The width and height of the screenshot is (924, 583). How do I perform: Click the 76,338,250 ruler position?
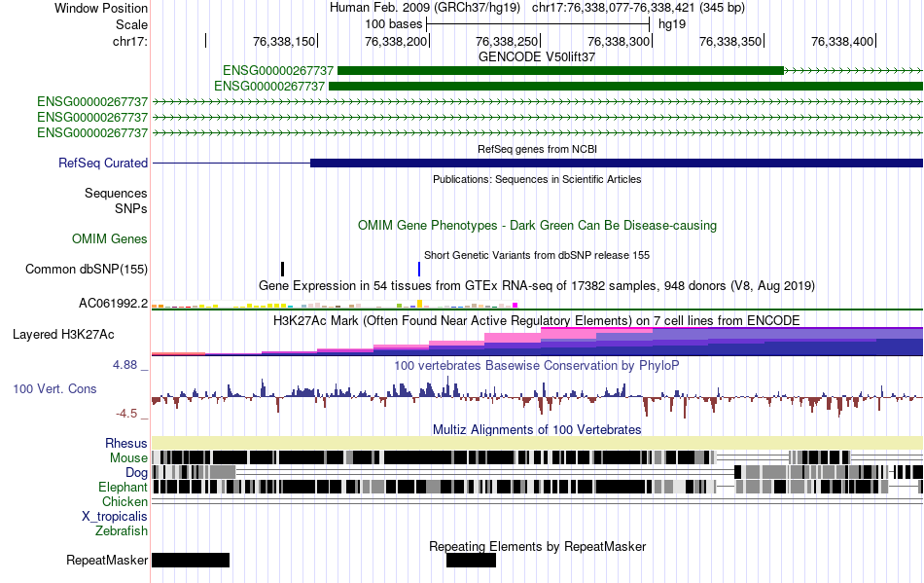coord(507,41)
